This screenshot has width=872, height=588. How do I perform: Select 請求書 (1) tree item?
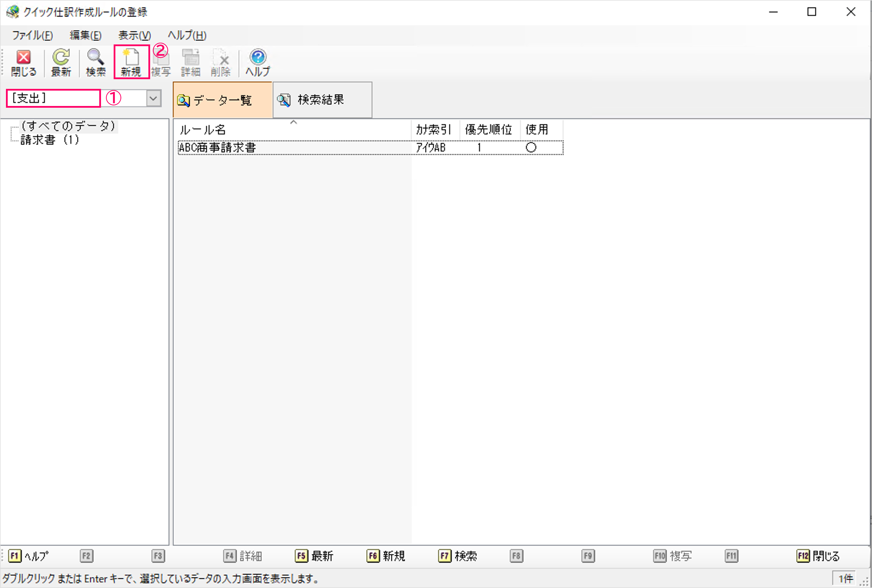coord(49,140)
